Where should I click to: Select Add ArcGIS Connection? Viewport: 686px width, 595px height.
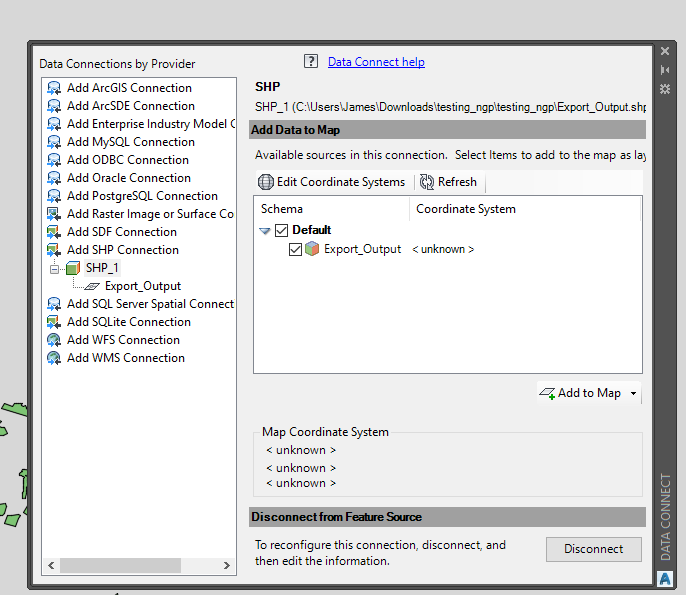pyautogui.click(x=129, y=88)
